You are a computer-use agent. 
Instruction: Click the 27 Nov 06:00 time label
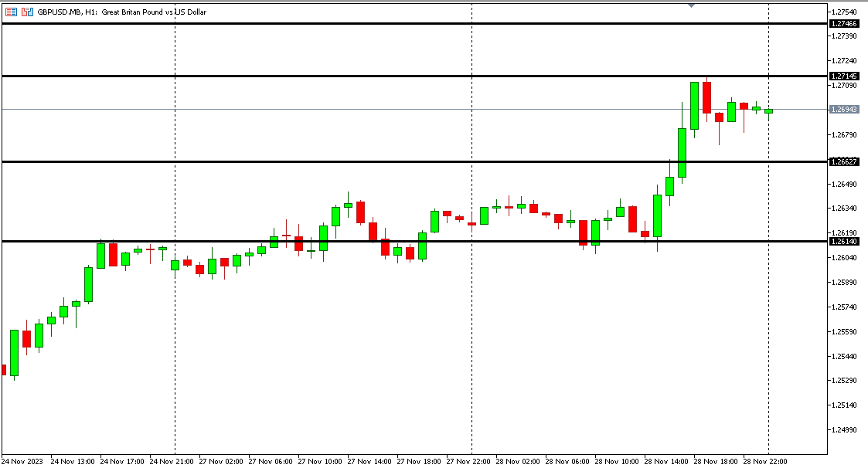coord(271,461)
